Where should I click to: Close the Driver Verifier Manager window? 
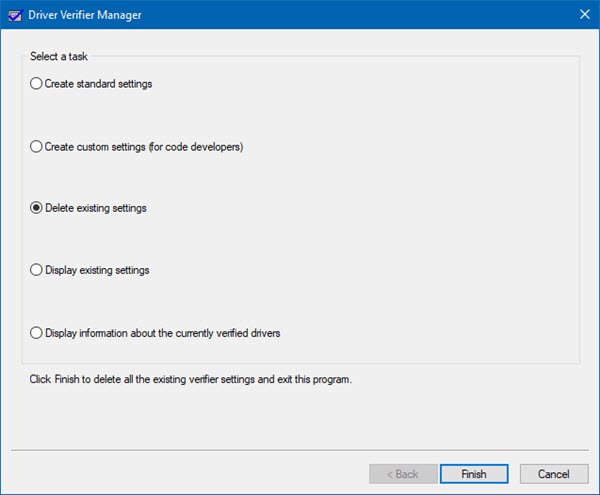(584, 14)
